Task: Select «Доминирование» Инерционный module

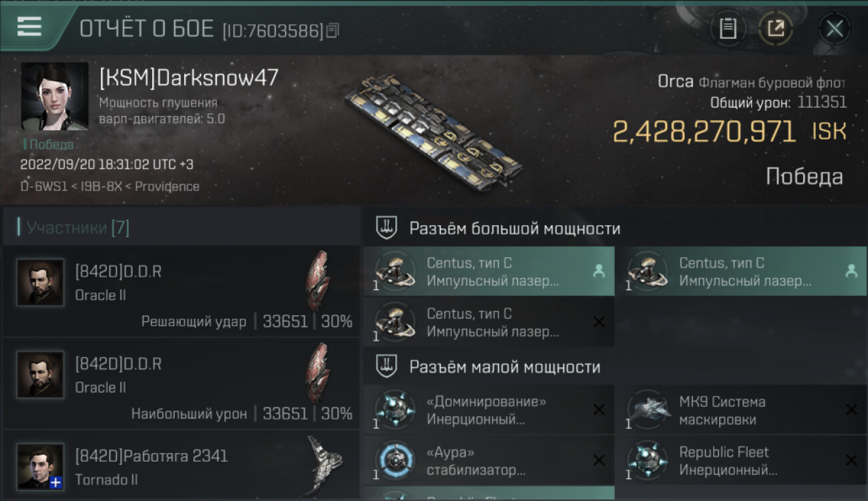Action: pyautogui.click(x=489, y=410)
